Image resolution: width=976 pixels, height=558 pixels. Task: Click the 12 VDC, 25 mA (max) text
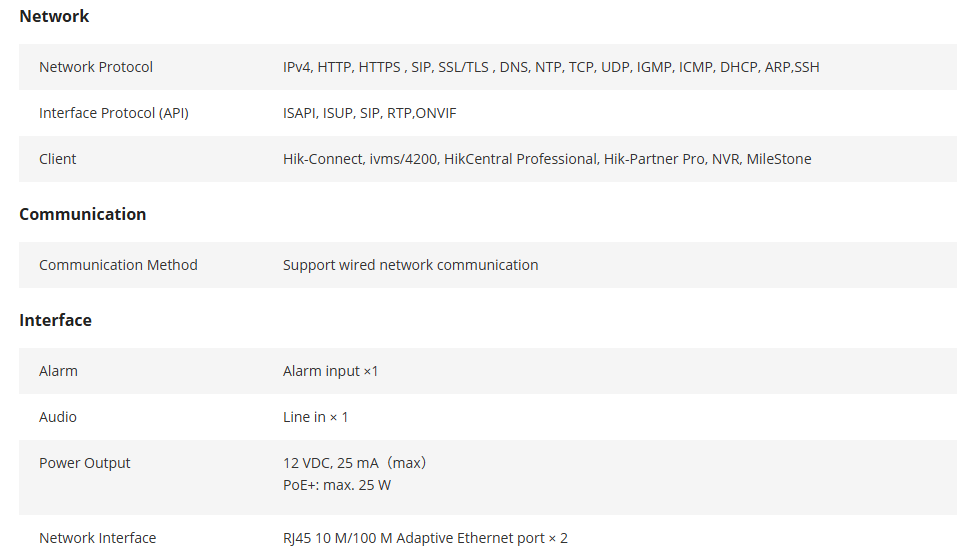[x=355, y=463]
